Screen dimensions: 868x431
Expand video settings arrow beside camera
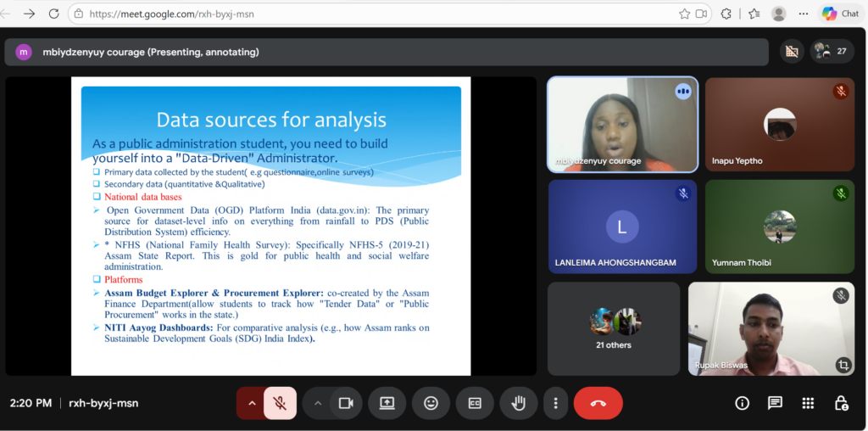pos(318,403)
